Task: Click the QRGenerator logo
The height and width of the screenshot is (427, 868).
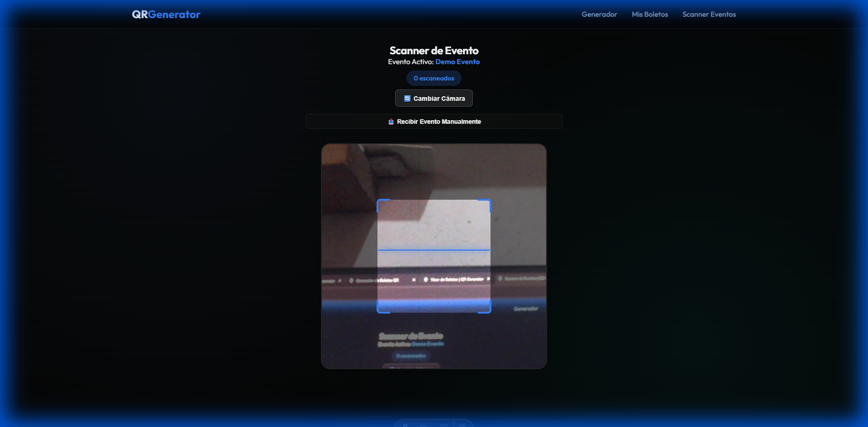Action: click(x=165, y=14)
